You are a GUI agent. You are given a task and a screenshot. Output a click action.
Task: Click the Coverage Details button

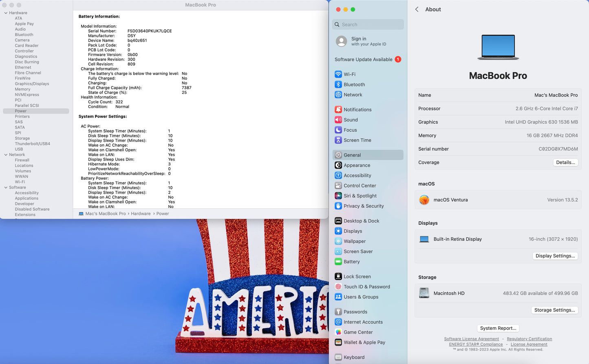click(x=565, y=162)
